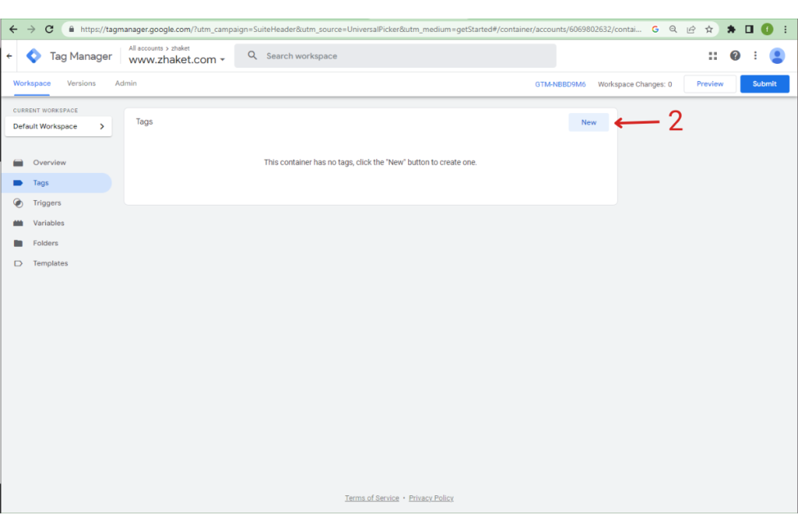
Task: Click the Tag Manager diamond logo
Action: pyautogui.click(x=34, y=55)
